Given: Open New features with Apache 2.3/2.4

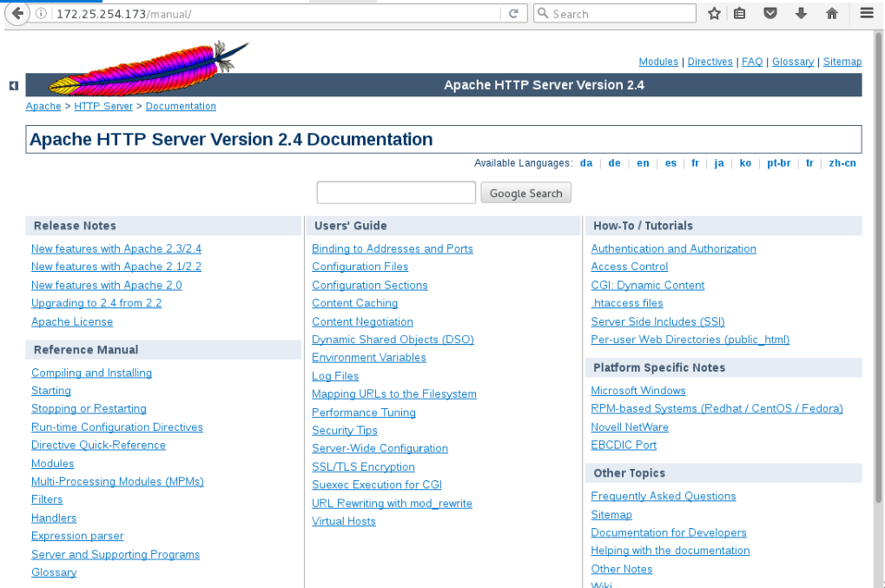Looking at the screenshot, I should [x=116, y=249].
